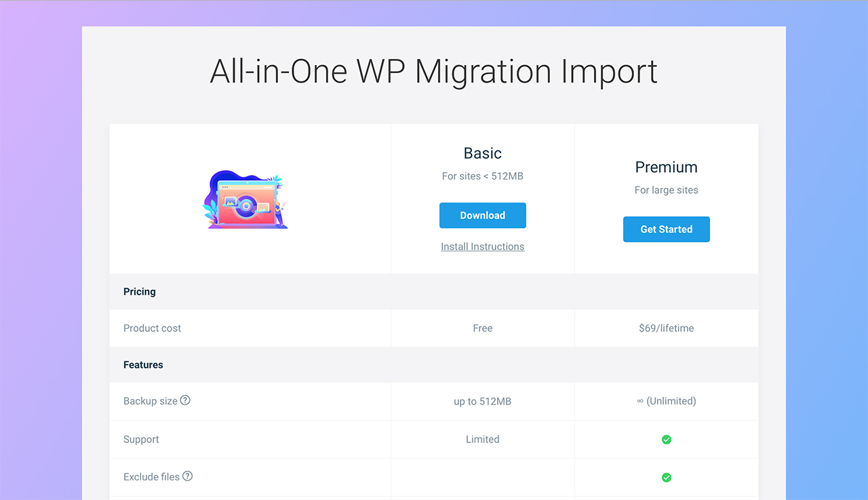Click the help icon next to Backup size
Viewport: 868px width, 500px height.
click(184, 400)
